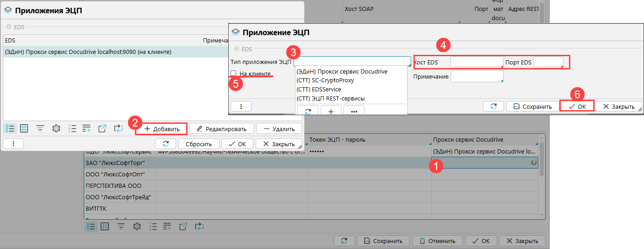Click plus button under application type list
644x249 pixels.
pyautogui.click(x=331, y=111)
